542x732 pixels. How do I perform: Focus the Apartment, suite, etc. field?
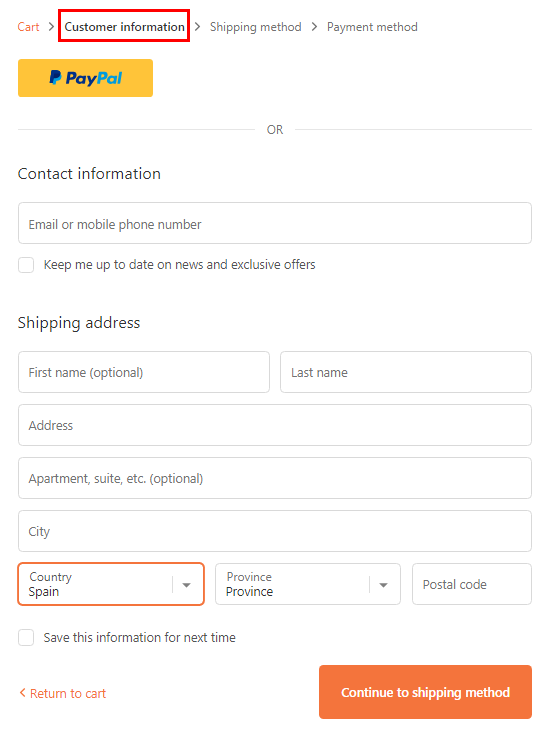(x=275, y=478)
